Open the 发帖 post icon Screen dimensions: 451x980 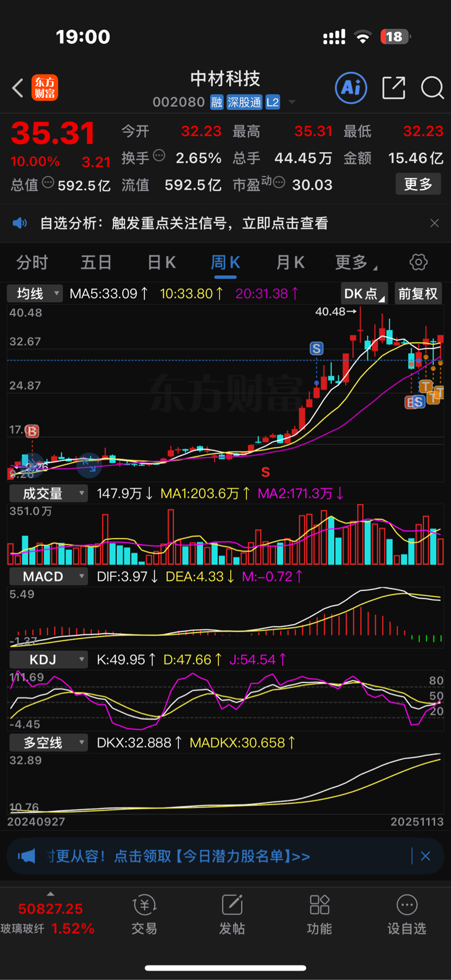pyautogui.click(x=232, y=905)
